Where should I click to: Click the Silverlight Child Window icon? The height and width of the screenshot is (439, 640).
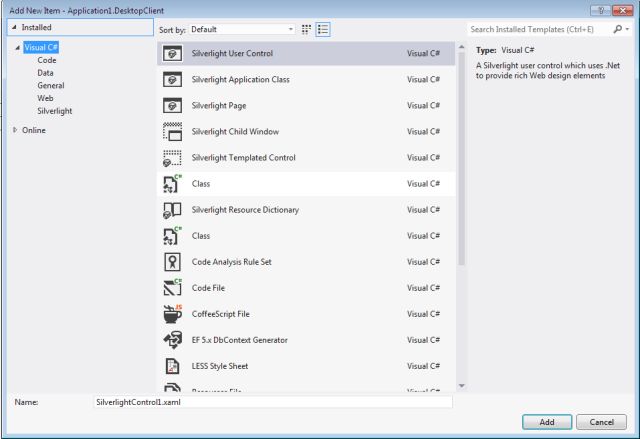point(172,132)
